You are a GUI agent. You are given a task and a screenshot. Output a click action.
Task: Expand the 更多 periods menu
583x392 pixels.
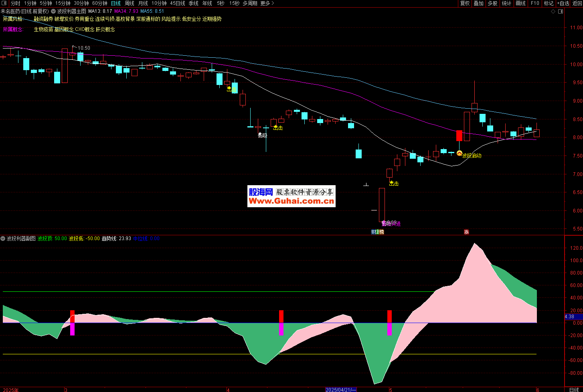click(267, 3)
